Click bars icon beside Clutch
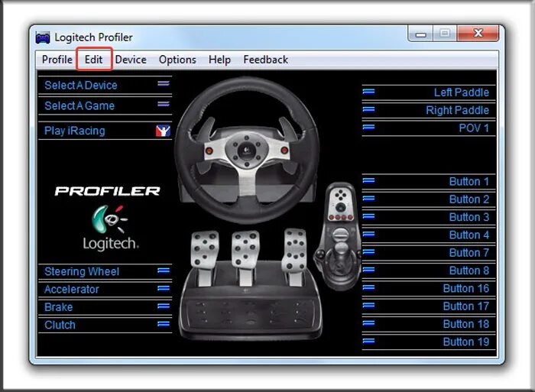The width and height of the screenshot is (535, 392). tap(164, 324)
